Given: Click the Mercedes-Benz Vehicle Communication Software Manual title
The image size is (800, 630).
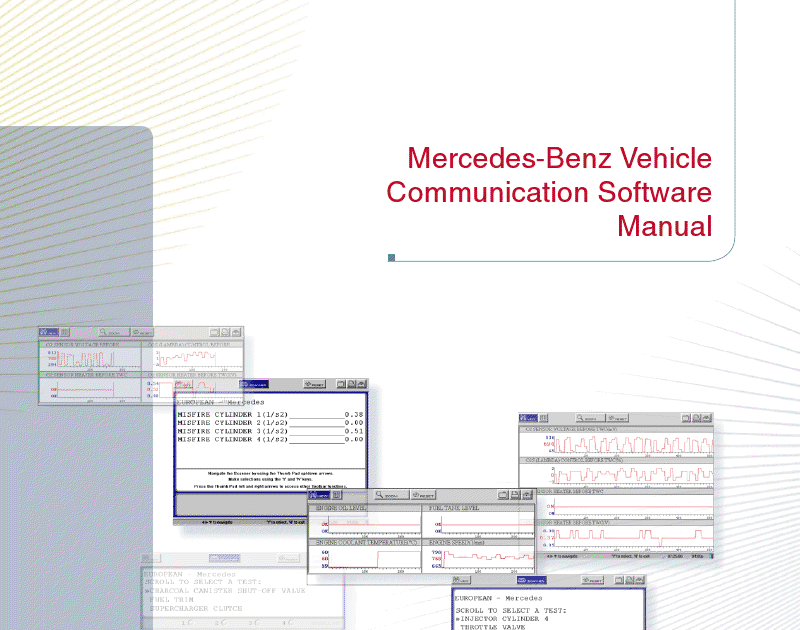Looking at the screenshot, I should 549,192.
